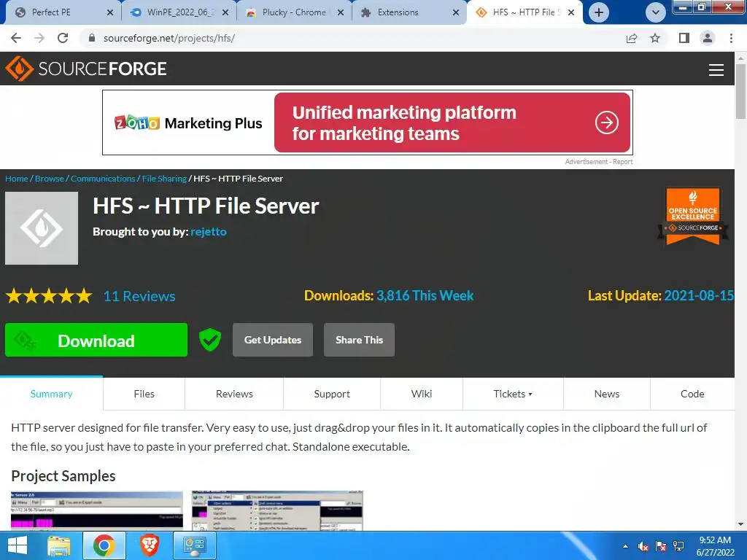Click the HFS project logo image
This screenshot has height=560, width=747.
42,228
